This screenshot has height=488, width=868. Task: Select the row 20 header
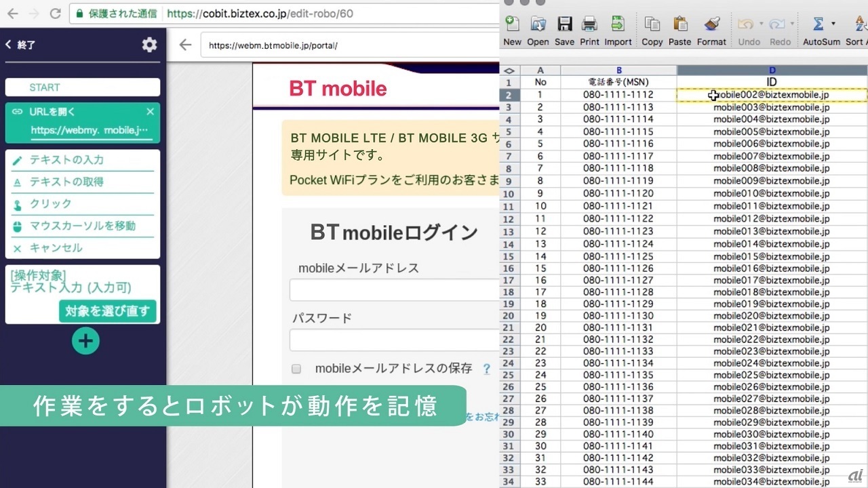509,316
